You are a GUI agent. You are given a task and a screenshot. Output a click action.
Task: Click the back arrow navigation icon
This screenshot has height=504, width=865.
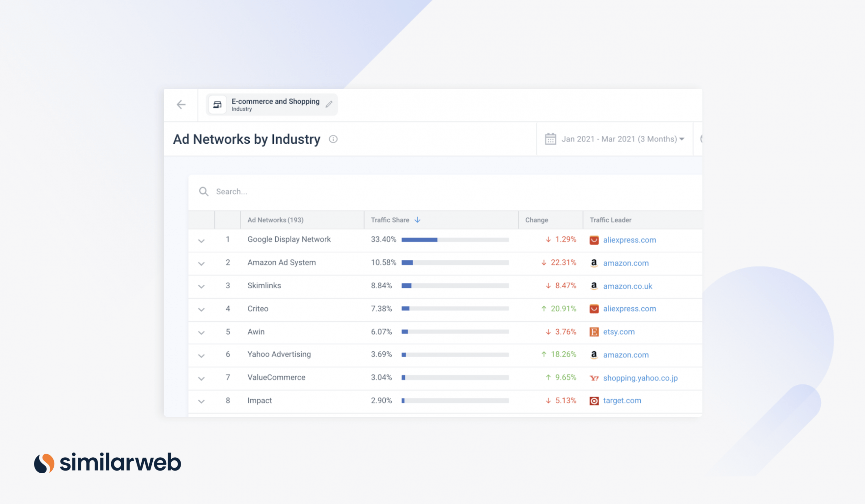coord(181,105)
